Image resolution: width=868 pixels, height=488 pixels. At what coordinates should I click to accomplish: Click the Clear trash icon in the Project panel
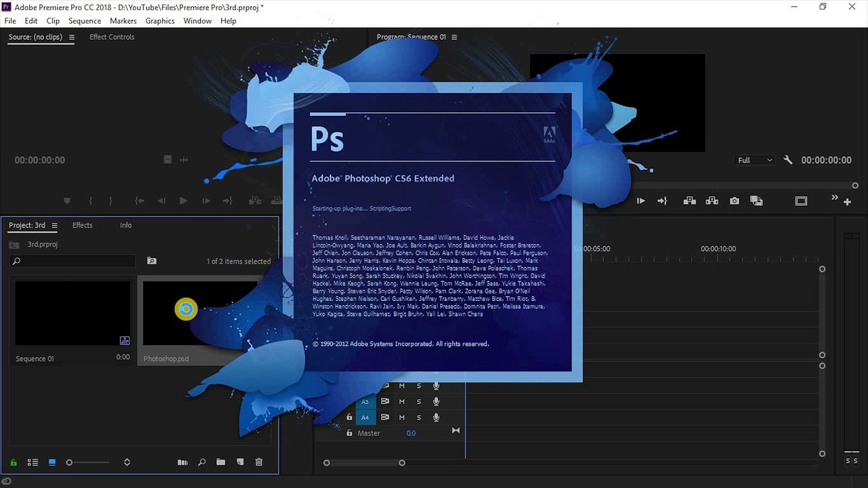click(258, 462)
